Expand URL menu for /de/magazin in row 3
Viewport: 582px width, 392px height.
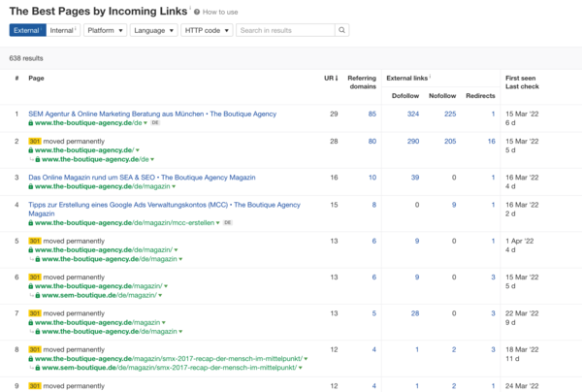click(174, 186)
